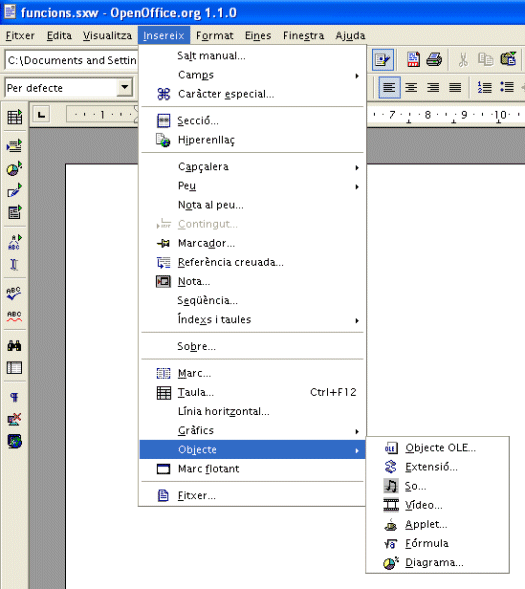Viewport: 525px width, 589px height.
Task: Choose Extensió submenu entry
Action: (438, 467)
